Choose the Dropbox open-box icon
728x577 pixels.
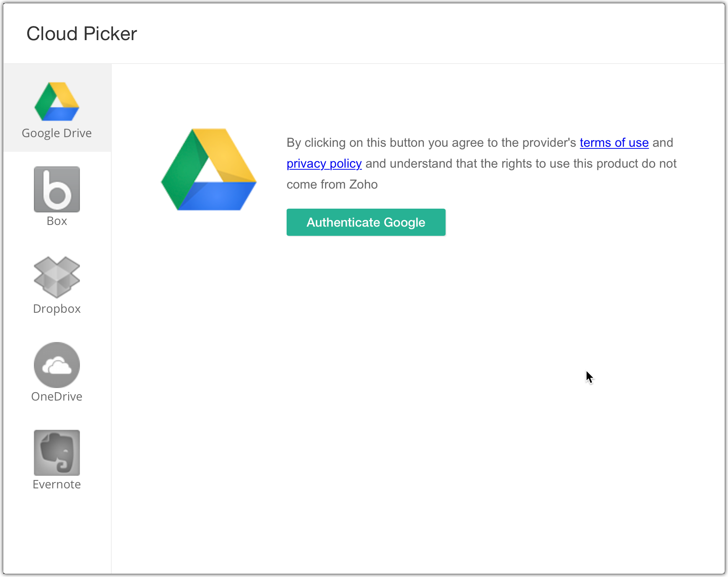point(57,277)
